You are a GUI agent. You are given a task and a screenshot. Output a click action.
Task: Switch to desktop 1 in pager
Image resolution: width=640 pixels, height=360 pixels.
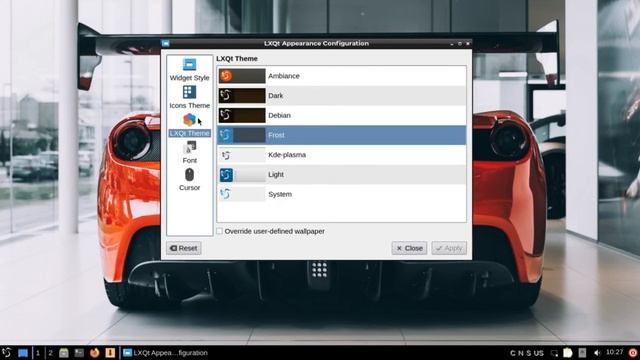click(38, 353)
